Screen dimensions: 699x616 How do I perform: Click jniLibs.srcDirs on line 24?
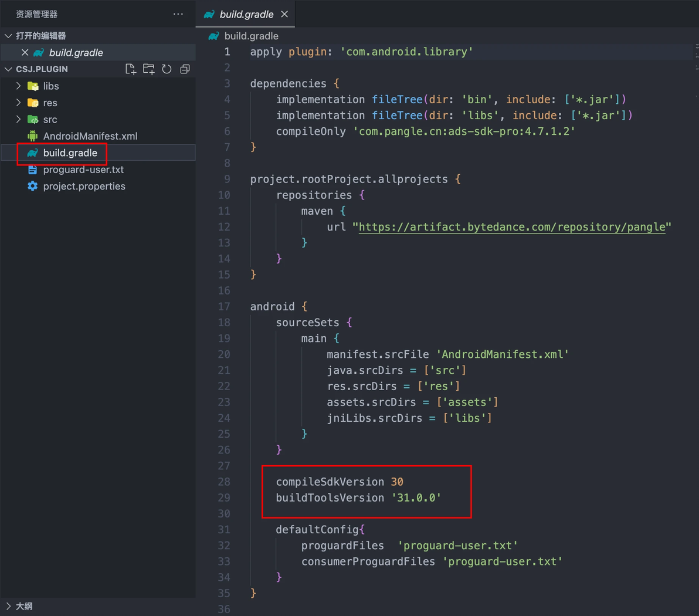[375, 418]
